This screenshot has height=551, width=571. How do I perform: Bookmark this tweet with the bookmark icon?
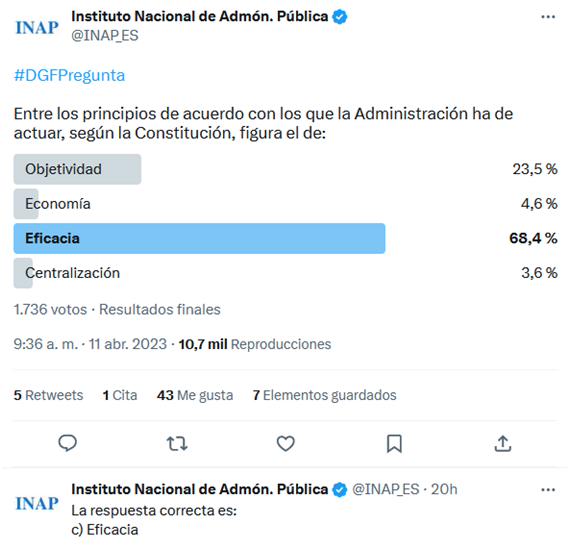pos(394,444)
